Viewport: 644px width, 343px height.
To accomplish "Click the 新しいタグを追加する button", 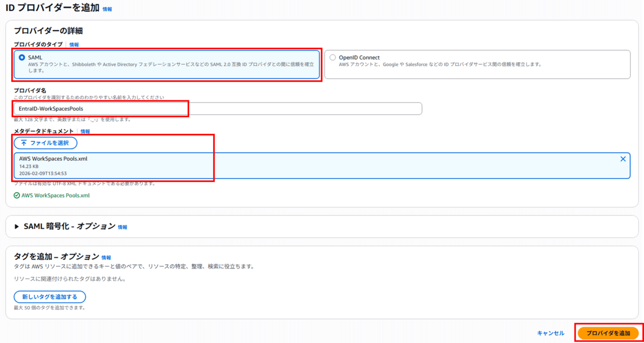I will point(49,297).
